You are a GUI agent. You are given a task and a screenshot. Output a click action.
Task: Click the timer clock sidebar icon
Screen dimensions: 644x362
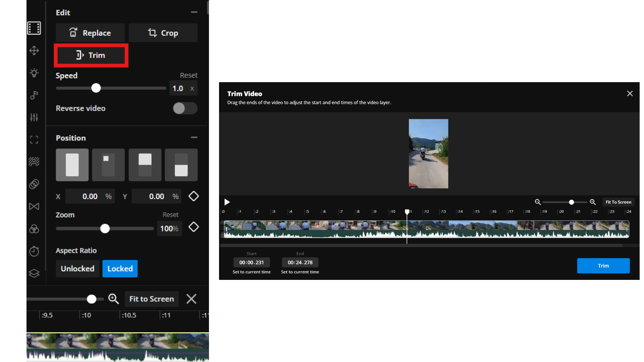click(34, 251)
